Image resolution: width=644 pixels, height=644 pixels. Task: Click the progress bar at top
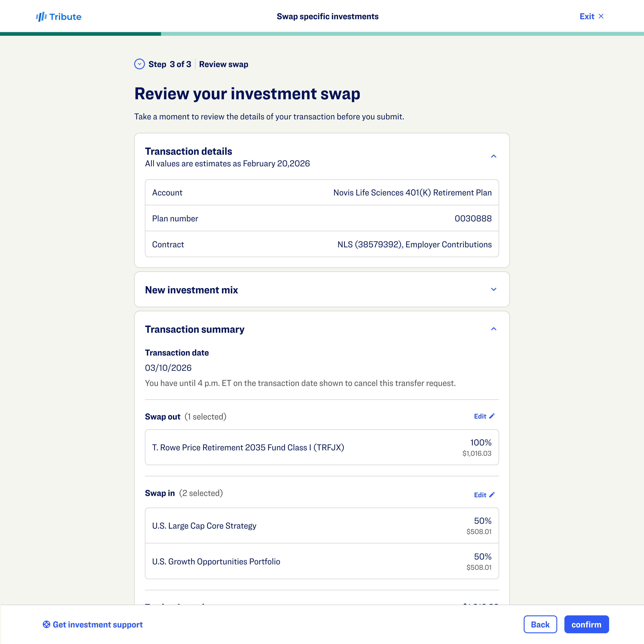[322, 34]
